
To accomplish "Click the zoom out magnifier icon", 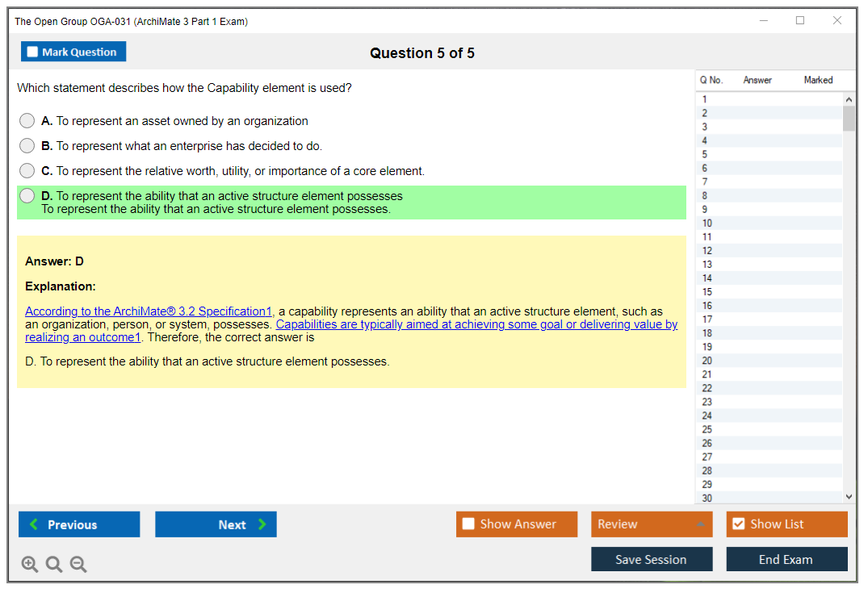I will (78, 564).
